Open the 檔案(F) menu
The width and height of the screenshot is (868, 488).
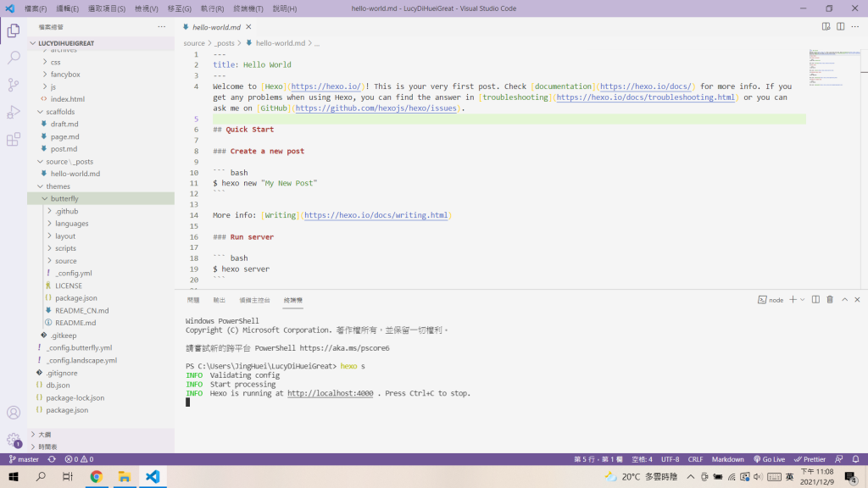click(x=36, y=8)
